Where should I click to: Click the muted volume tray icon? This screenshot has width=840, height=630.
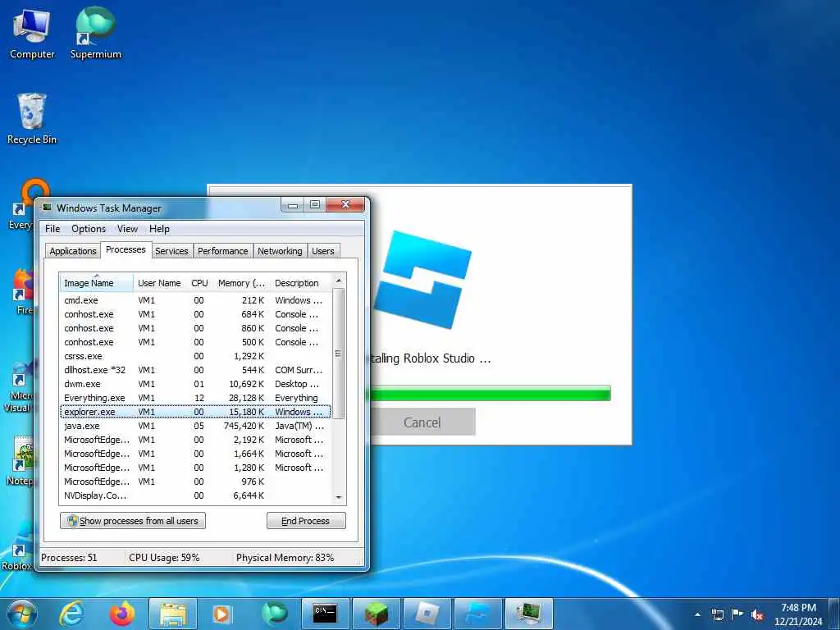pyautogui.click(x=757, y=615)
